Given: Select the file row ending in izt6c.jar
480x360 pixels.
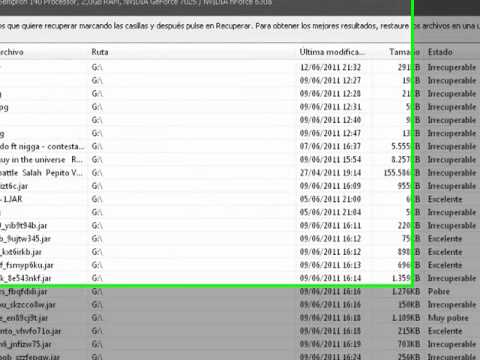Looking at the screenshot, I should pyautogui.click(x=240, y=186).
